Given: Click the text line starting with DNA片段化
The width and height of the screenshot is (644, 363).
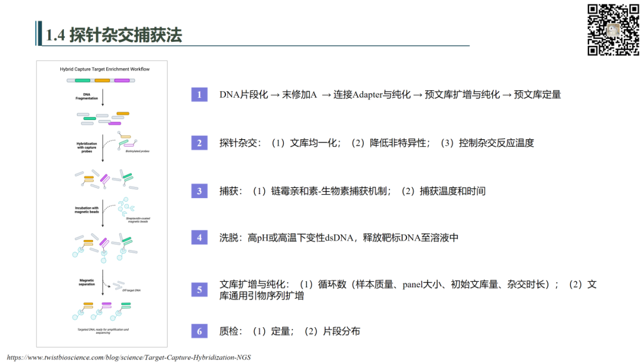Looking at the screenshot, I should (389, 94).
